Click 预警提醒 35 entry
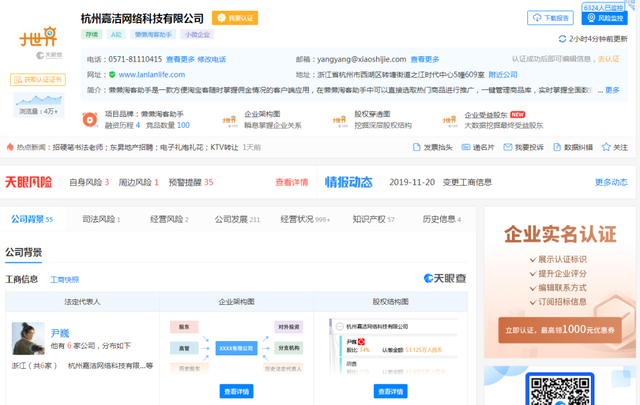Screen dimensions: 640x405 tap(191, 182)
